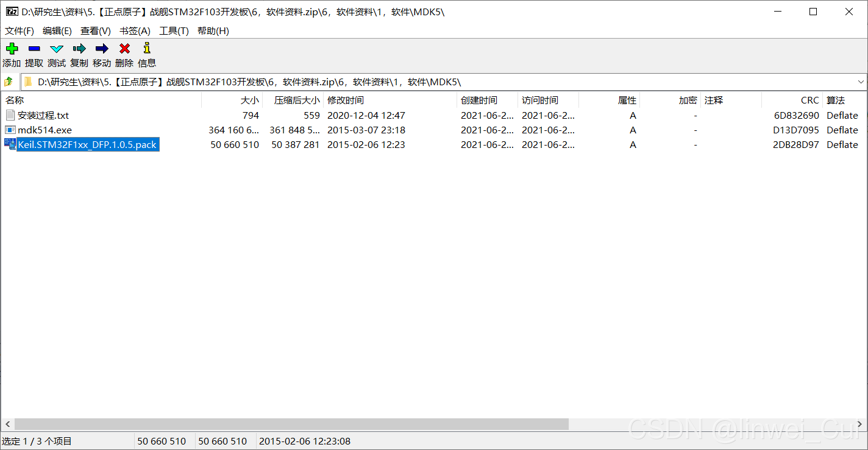Click modified time 2020-12-04 12:47
The width and height of the screenshot is (868, 450).
click(366, 115)
